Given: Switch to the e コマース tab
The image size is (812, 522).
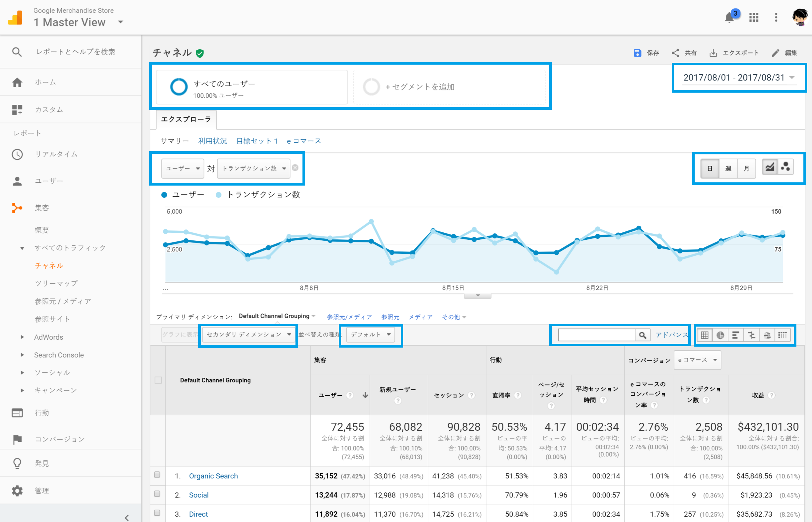Looking at the screenshot, I should pos(304,141).
